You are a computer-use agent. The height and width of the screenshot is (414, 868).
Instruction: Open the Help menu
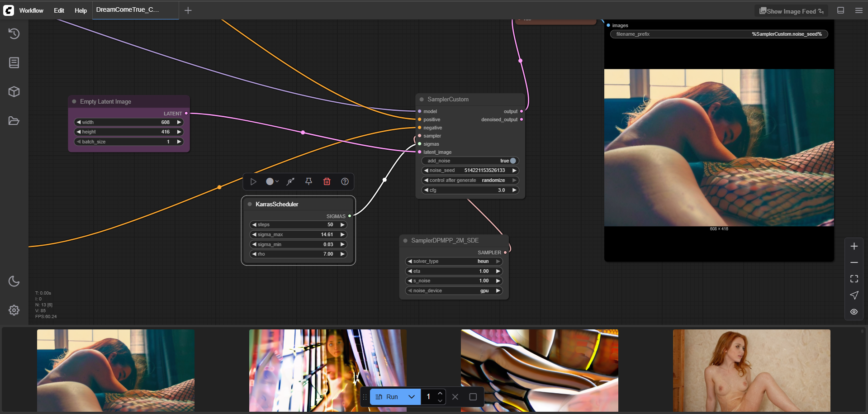pos(81,10)
